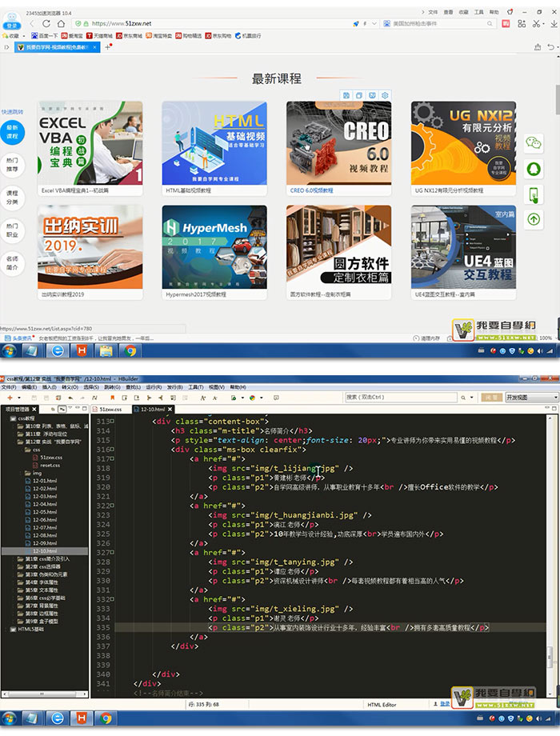
Task: Open the 百度一下 bookmark
Action: [x=45, y=36]
